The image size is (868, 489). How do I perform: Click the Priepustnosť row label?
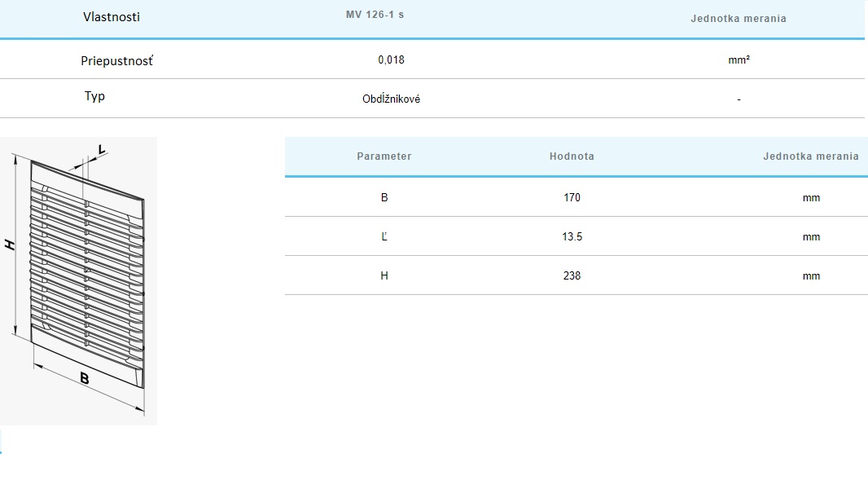(x=116, y=61)
